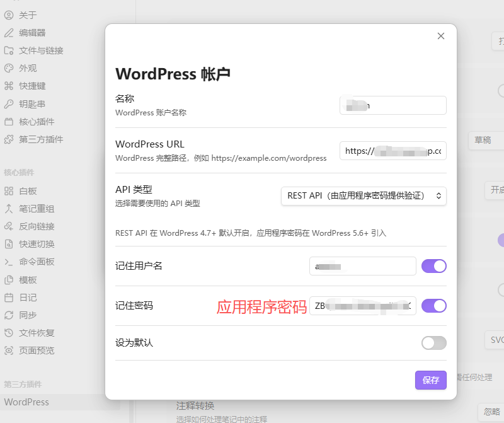The width and height of the screenshot is (504, 423).
Task: Select the 命令面板 terminal icon
Action: [x=9, y=262]
